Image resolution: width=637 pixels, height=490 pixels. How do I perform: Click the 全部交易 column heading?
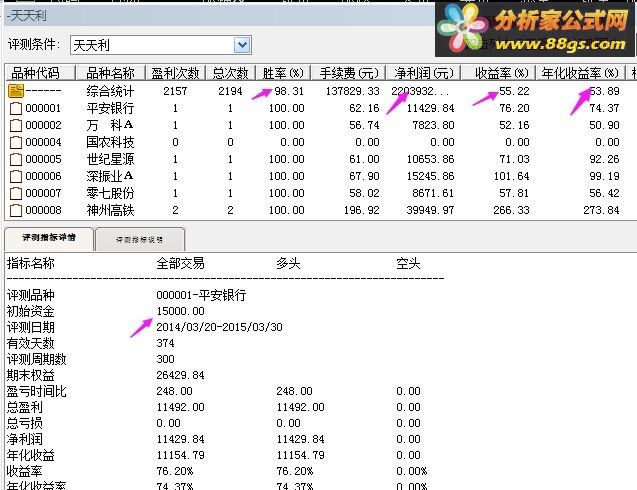pyautogui.click(x=180, y=264)
